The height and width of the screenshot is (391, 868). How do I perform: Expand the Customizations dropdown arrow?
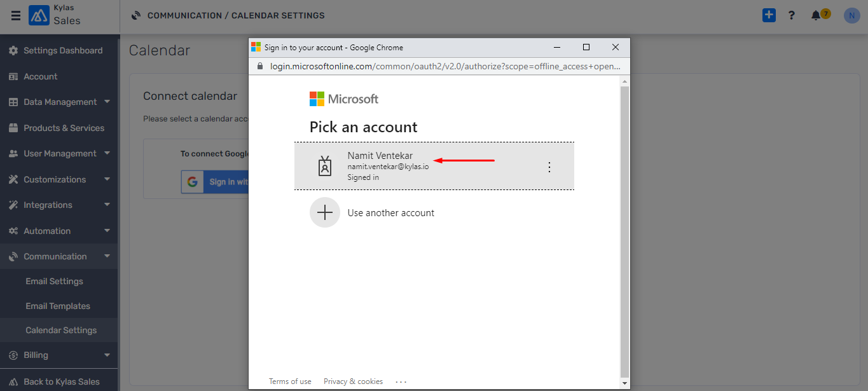tap(107, 179)
